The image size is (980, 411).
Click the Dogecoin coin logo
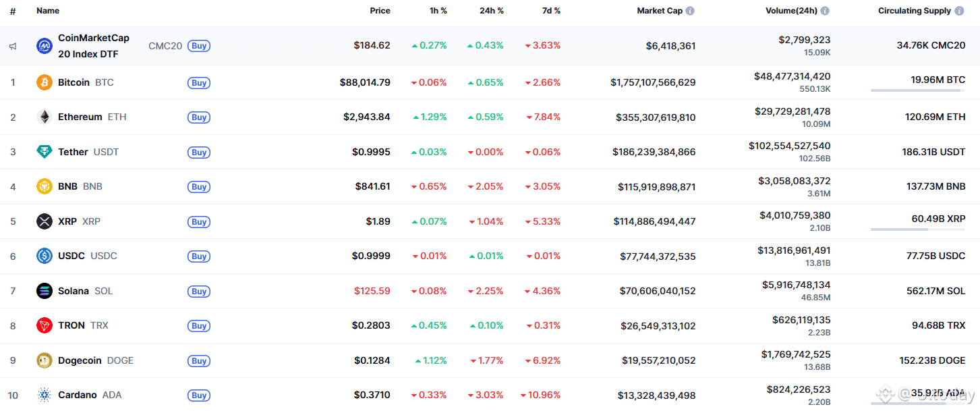tap(44, 360)
